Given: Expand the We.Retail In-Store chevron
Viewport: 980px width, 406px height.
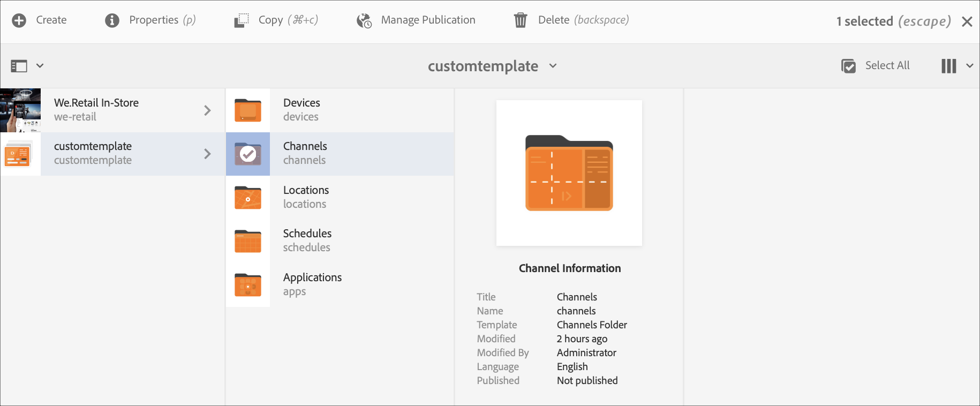Looking at the screenshot, I should 208,110.
